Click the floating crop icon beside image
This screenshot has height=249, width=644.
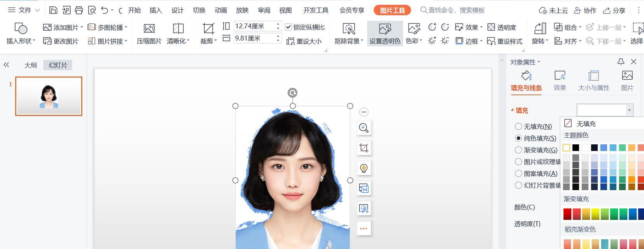point(364,148)
